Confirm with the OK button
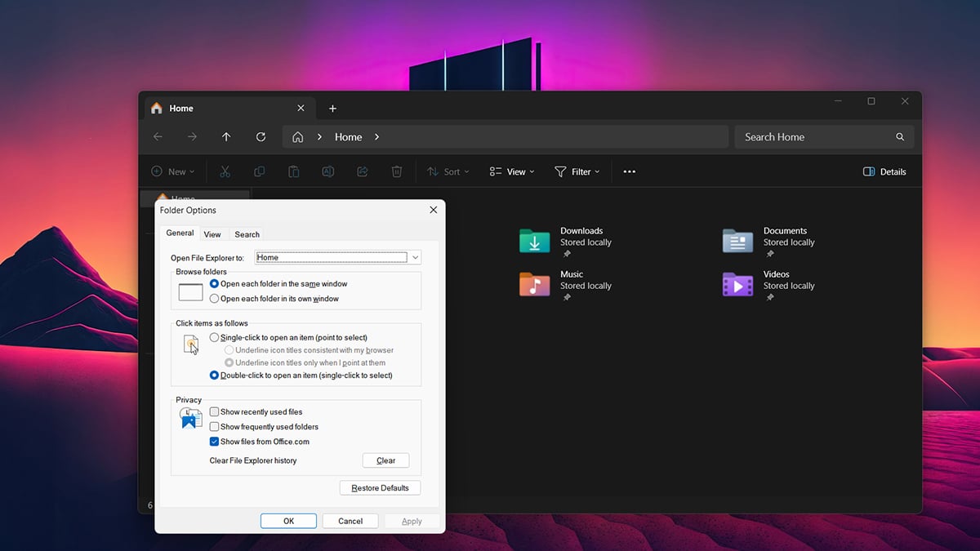The height and width of the screenshot is (551, 980). coord(288,521)
